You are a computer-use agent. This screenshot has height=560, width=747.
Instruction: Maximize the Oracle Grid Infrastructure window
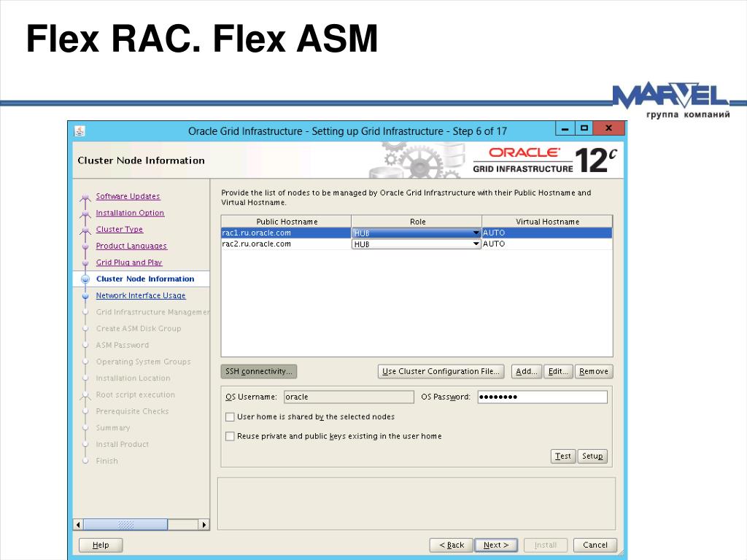(x=584, y=128)
